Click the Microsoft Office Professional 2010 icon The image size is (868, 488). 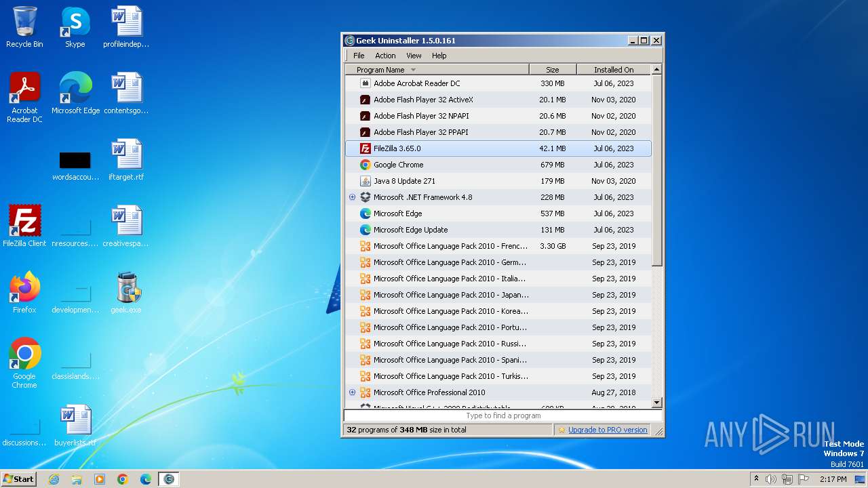pyautogui.click(x=365, y=392)
